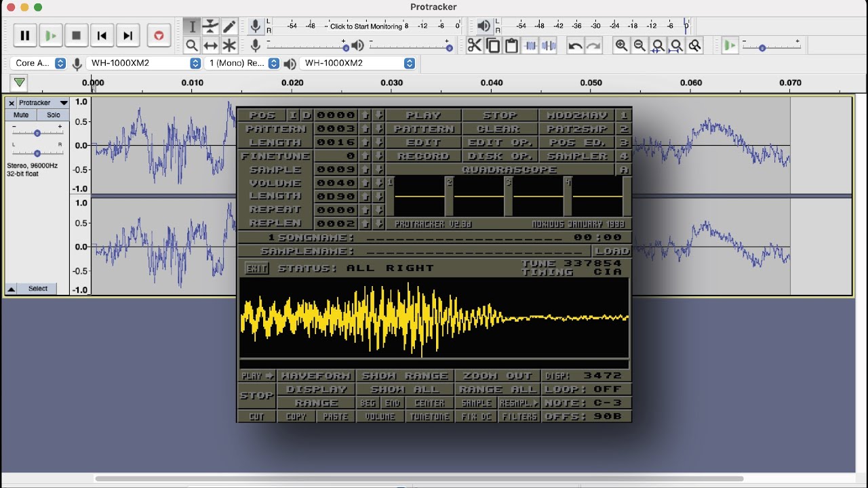Click LOAD next to SAMPLENAME
Screen dimensions: 868x488
612,251
